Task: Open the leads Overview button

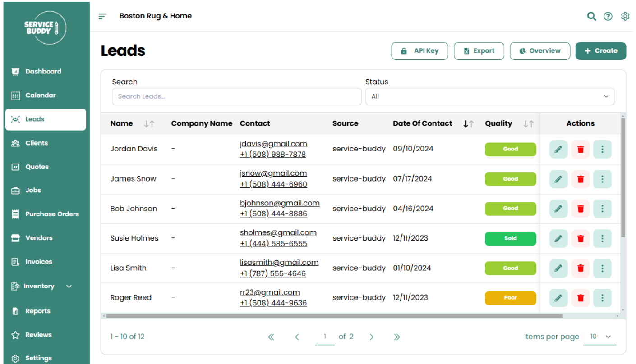Action: (540, 51)
